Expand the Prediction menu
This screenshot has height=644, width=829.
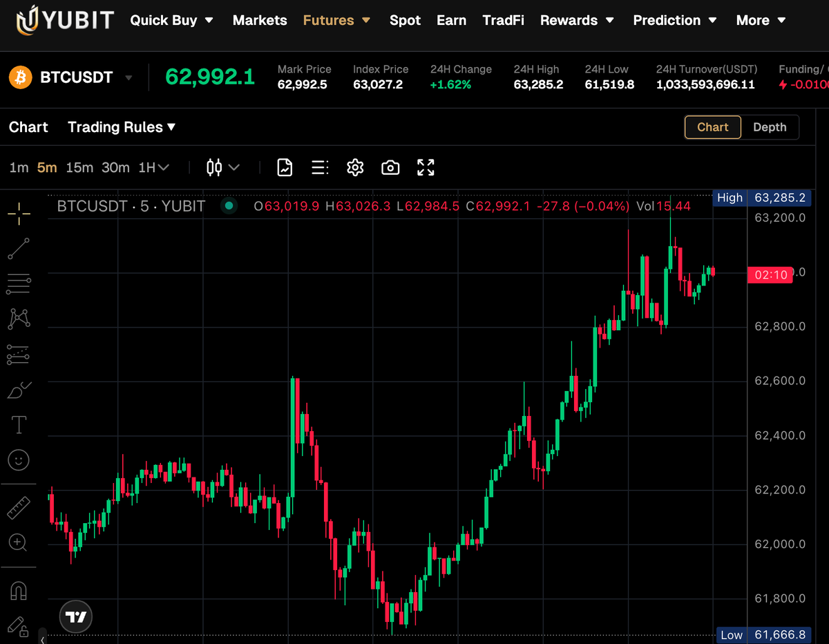coord(676,20)
